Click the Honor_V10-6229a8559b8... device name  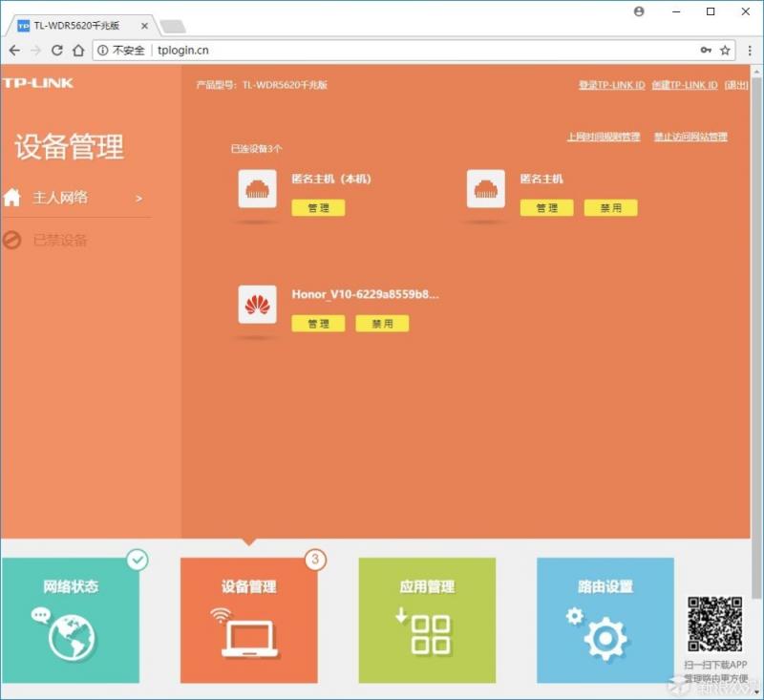point(366,294)
